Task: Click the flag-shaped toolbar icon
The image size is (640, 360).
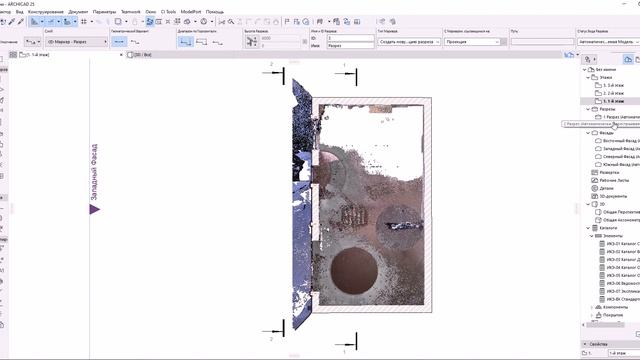Action: tap(287, 22)
